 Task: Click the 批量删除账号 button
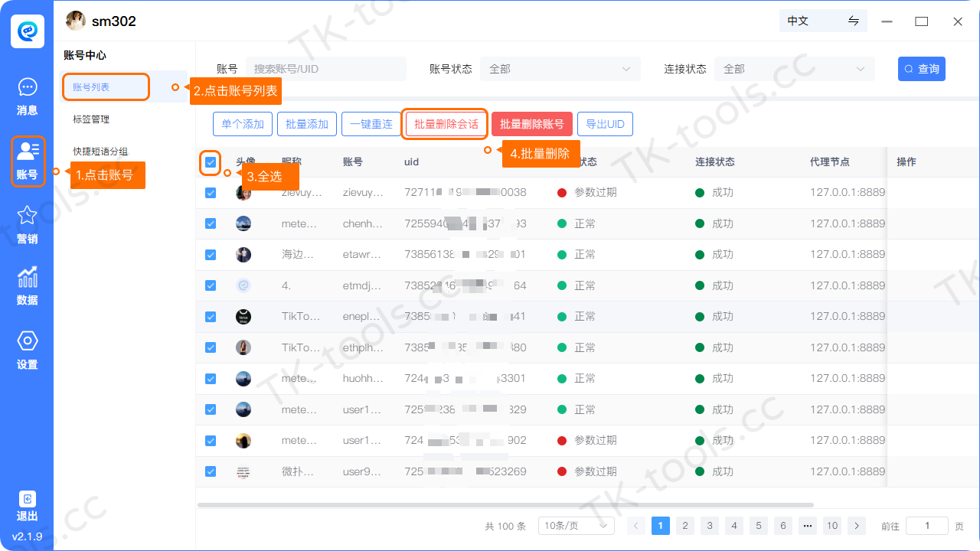[532, 124]
